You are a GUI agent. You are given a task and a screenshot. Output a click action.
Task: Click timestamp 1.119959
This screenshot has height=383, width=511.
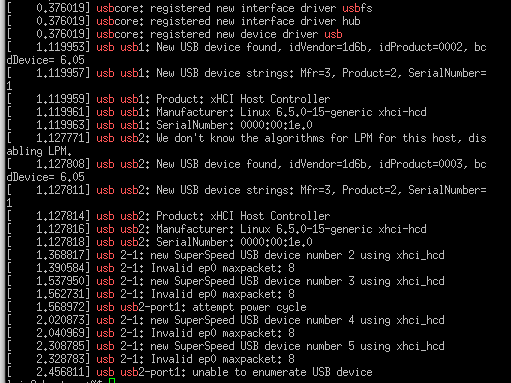(x=60, y=99)
